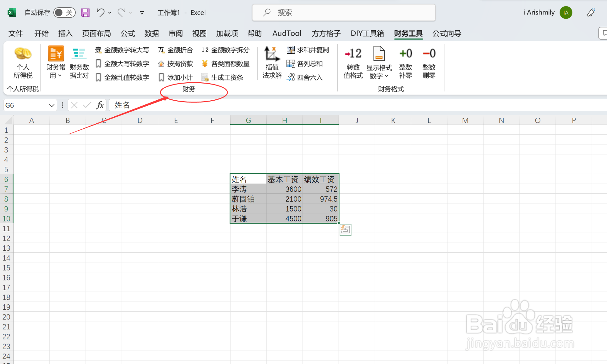Open 各类面额数量 tool
The height and width of the screenshot is (364, 607).
[x=225, y=64]
